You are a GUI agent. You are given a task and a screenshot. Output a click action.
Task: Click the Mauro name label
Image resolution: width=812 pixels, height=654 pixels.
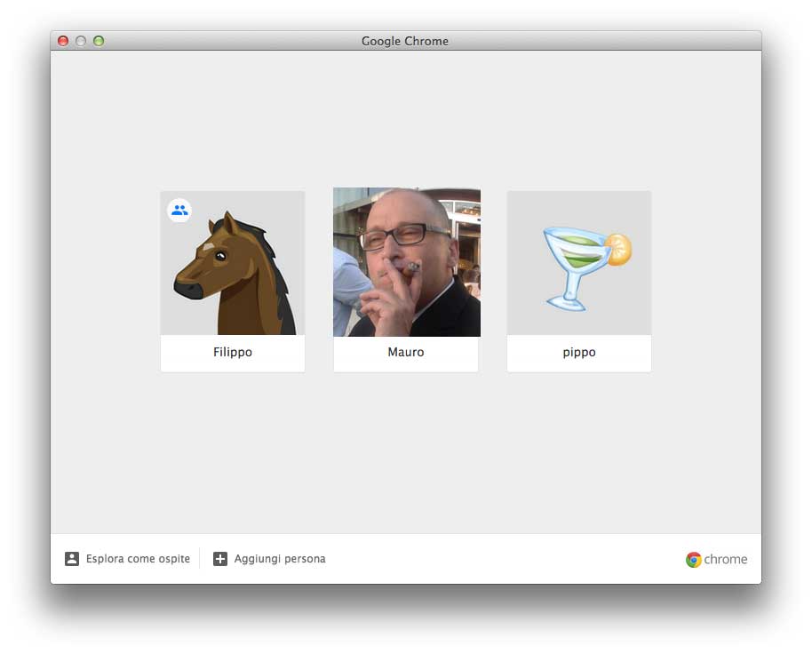click(406, 352)
